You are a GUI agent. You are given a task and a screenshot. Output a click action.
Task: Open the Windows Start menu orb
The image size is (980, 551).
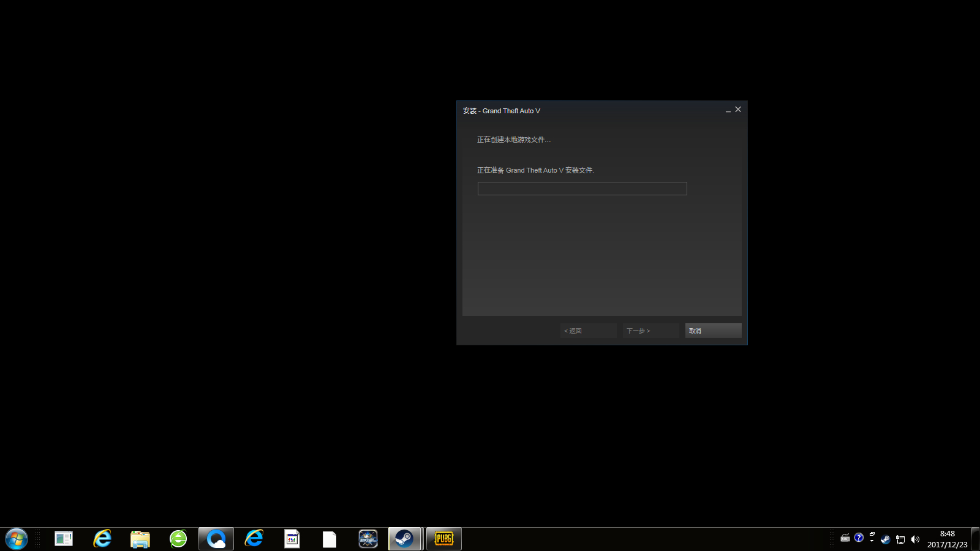click(17, 539)
